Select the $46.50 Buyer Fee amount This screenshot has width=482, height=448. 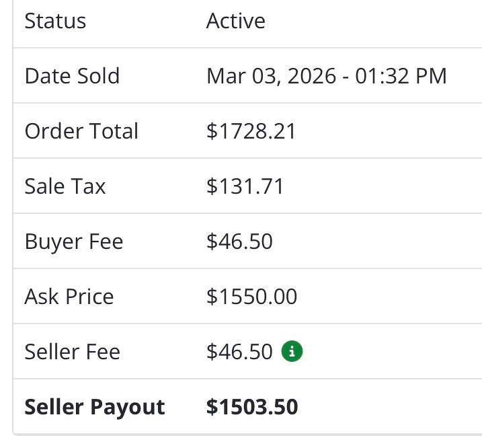239,241
